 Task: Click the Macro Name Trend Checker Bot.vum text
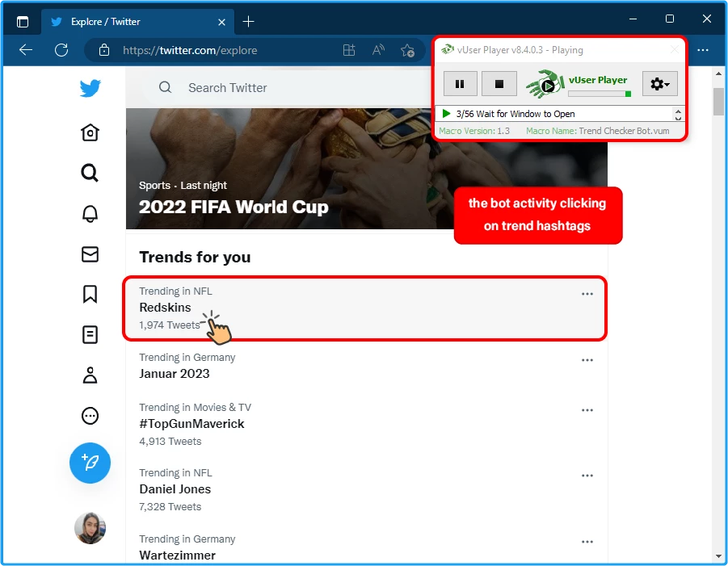(598, 131)
